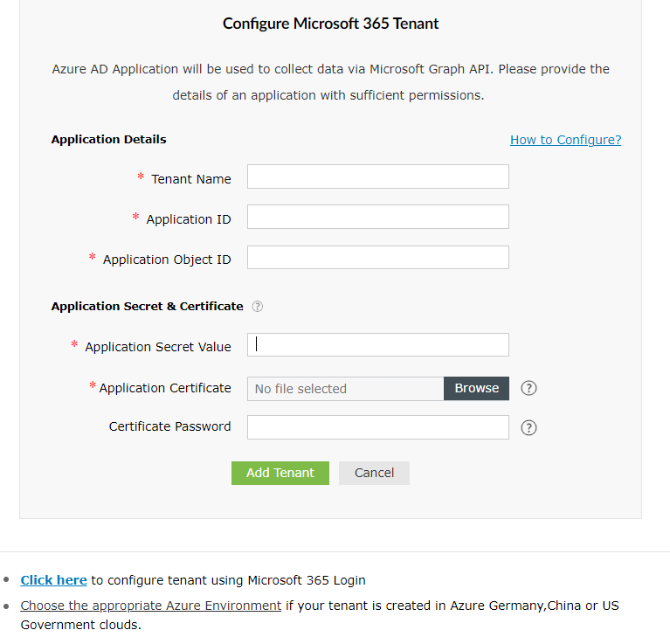Follow the Click here Microsoft 365 Login link

coord(53,580)
